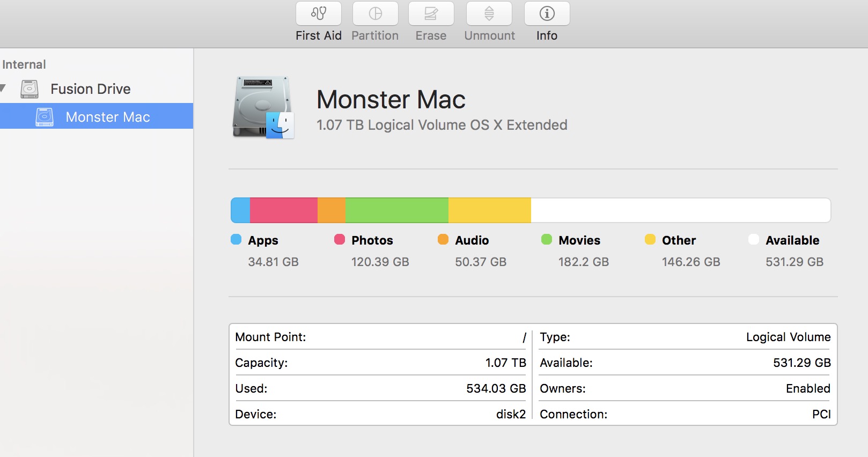The image size is (868, 457).
Task: Click the Partition toolbar icon
Action: pyautogui.click(x=376, y=13)
